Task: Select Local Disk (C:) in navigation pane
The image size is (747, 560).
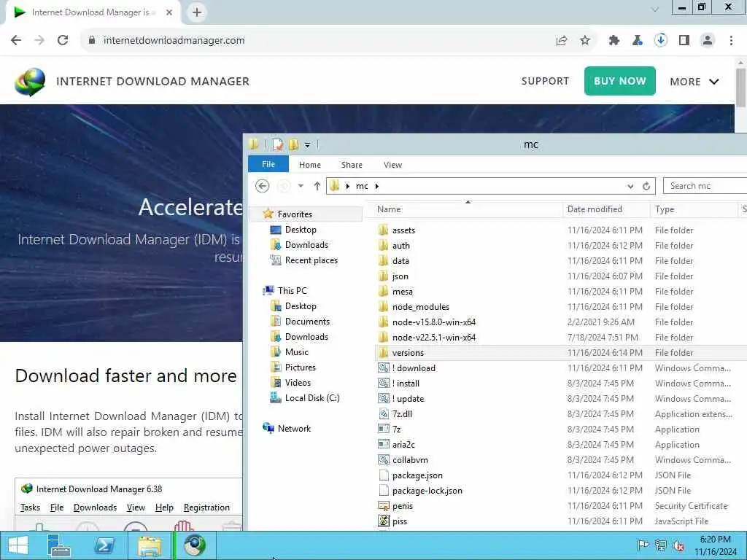Action: pos(312,398)
